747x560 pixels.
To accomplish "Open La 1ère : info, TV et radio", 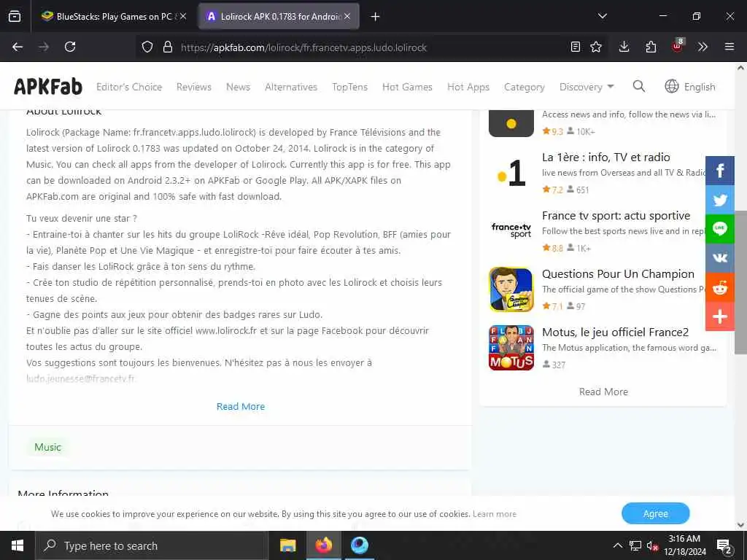I will click(606, 157).
